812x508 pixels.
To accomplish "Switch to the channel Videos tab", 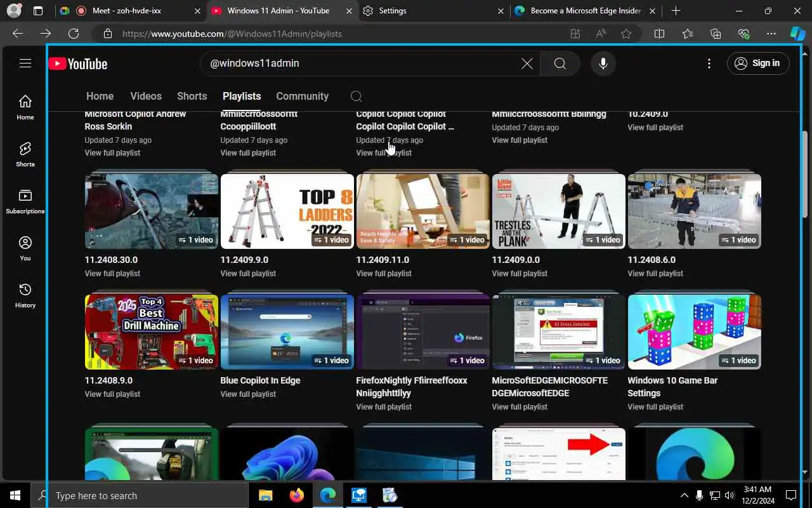I will (146, 96).
